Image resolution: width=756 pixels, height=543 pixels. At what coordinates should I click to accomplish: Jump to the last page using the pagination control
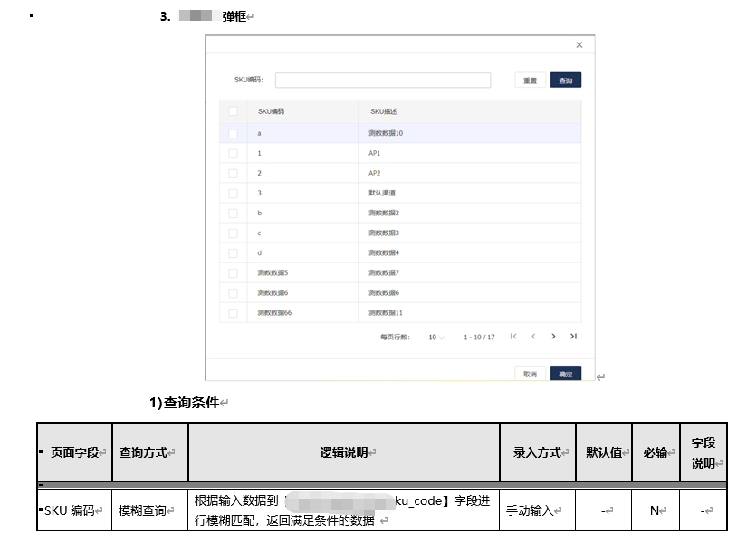[572, 336]
